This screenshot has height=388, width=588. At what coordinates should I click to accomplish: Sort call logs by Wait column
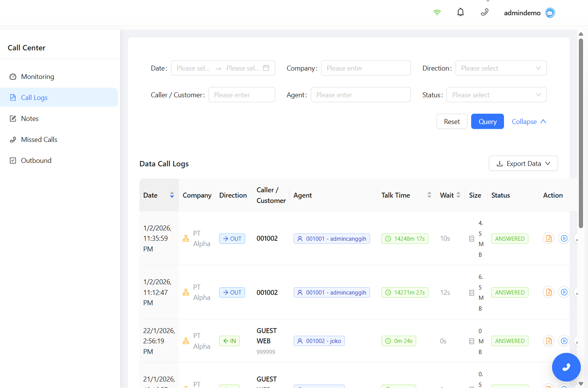[458, 195]
